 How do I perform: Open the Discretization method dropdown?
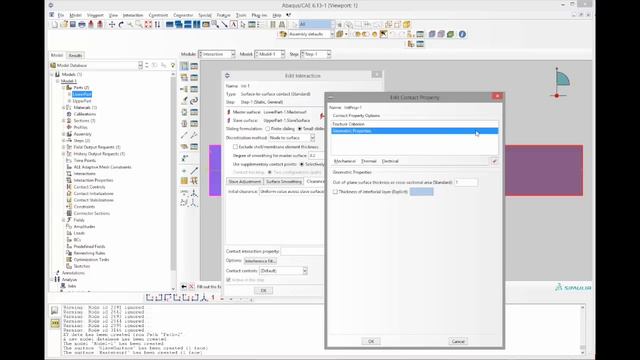(291, 138)
